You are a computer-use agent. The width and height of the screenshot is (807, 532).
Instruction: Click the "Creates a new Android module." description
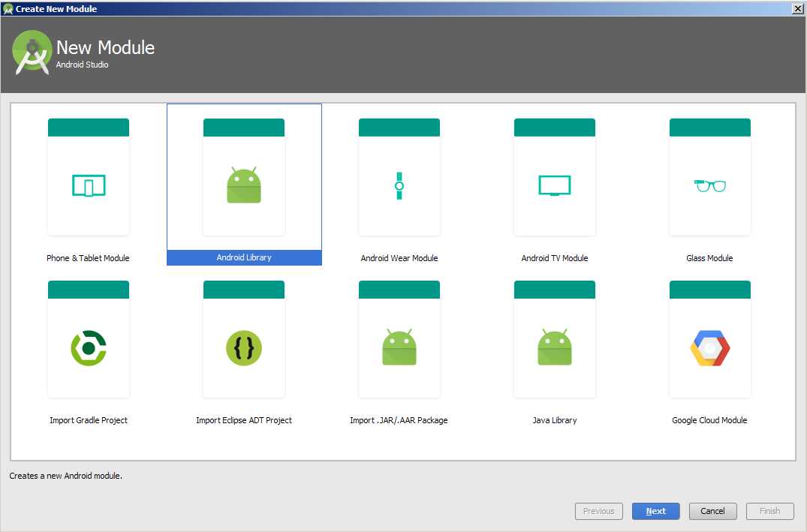coord(66,476)
